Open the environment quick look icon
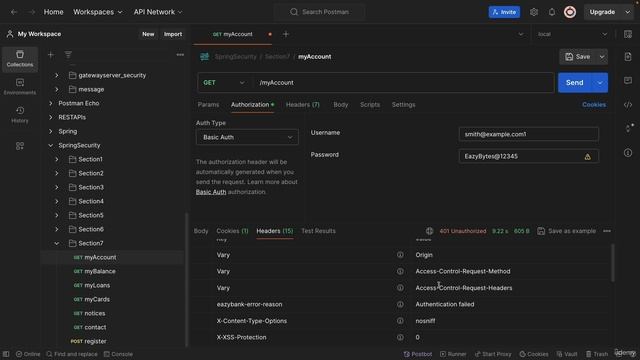This screenshot has height=360, width=640. tap(628, 34)
